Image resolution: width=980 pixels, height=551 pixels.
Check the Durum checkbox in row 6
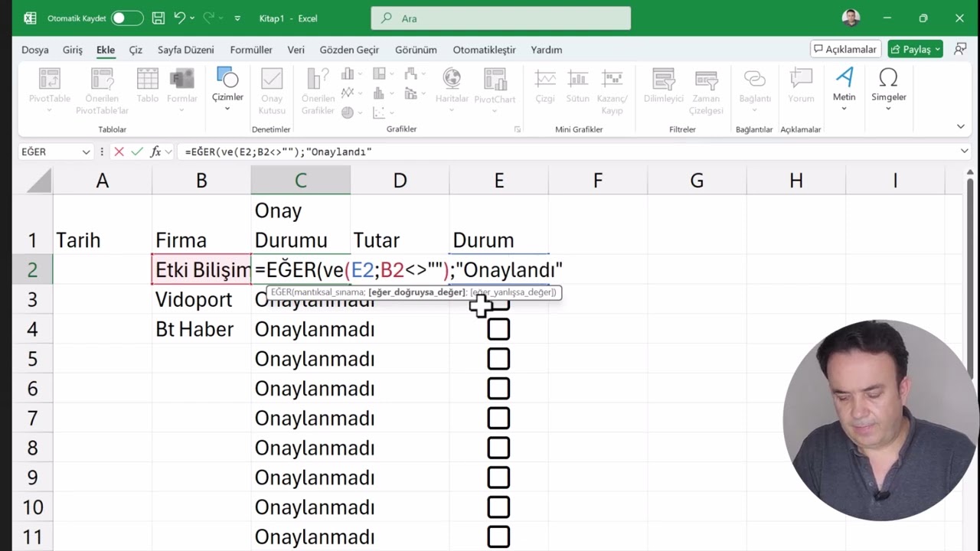tap(498, 389)
